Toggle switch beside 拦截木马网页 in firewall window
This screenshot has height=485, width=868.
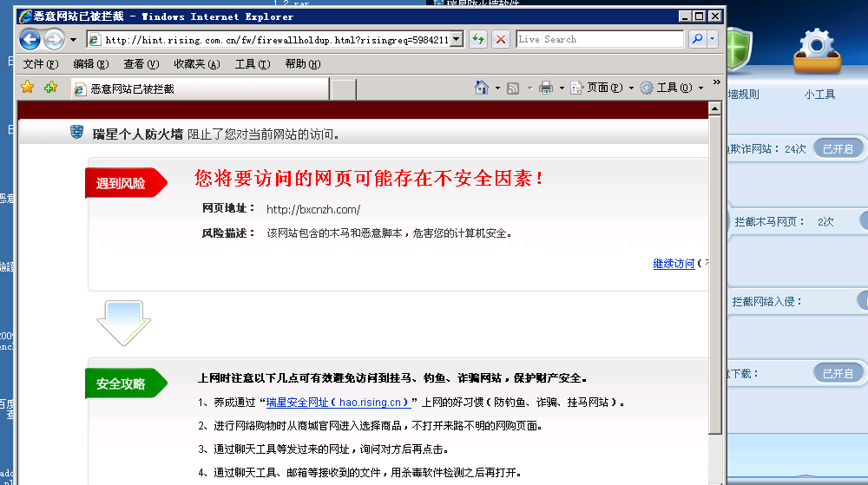(864, 221)
